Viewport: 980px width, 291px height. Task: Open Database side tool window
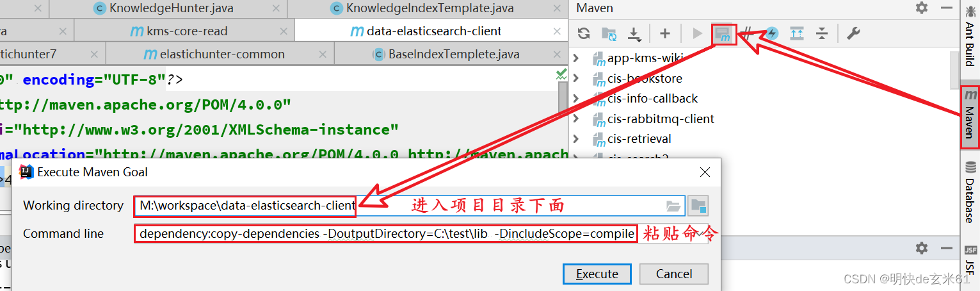pyautogui.click(x=970, y=191)
